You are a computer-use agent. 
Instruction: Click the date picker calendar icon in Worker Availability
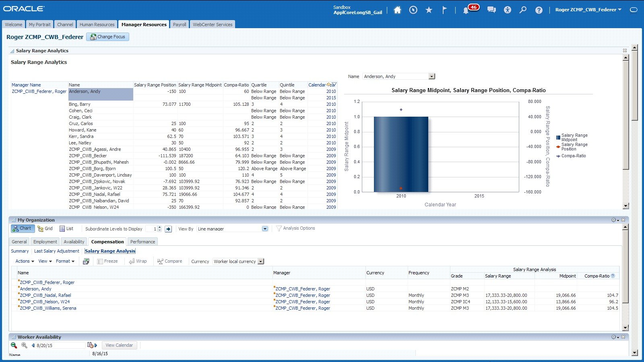(91, 345)
